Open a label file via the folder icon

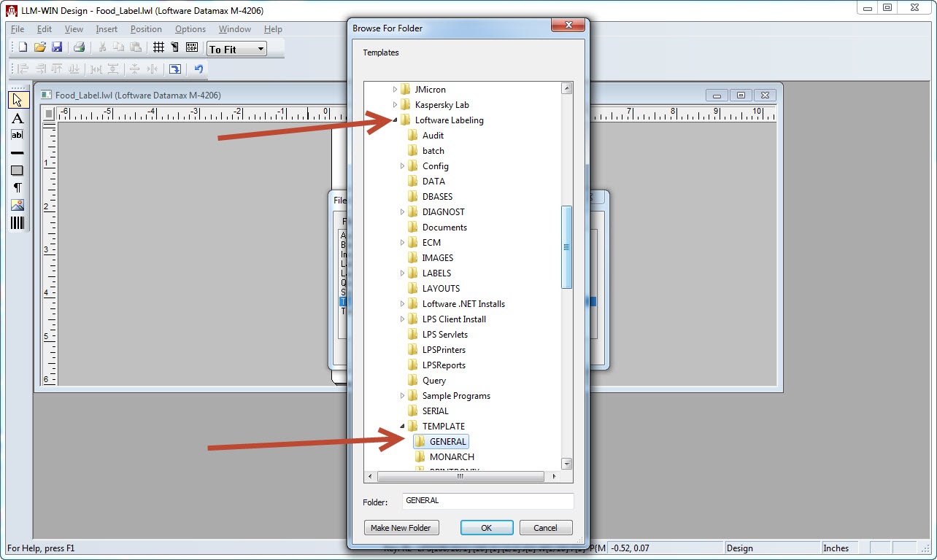39,47
